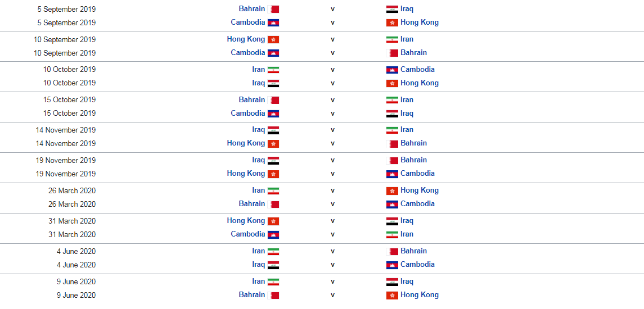
Task: Click Hong Kong flag in the 26 March 2020 away column
Action: 392,191
